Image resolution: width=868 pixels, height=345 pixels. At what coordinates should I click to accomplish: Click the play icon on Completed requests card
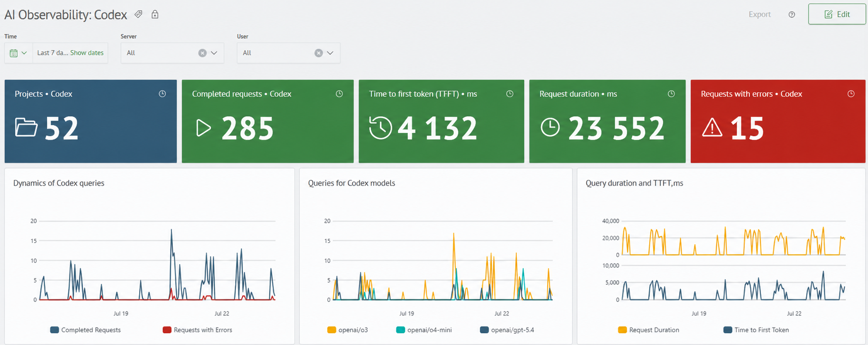tap(203, 128)
